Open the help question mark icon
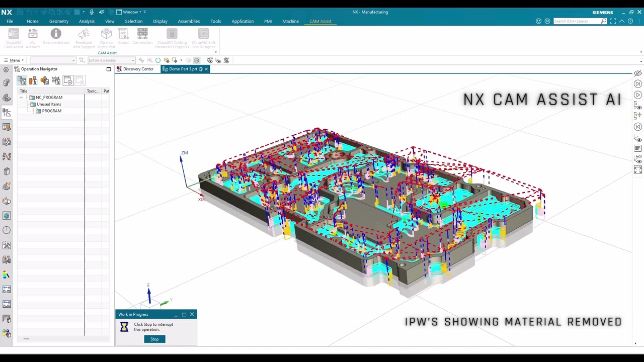This screenshot has height=362, width=644. [630, 21]
